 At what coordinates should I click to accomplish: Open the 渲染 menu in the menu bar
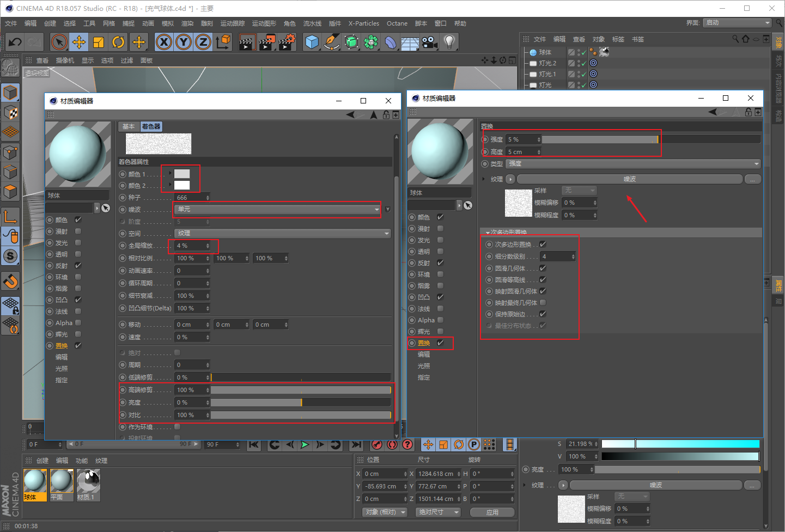187,23
